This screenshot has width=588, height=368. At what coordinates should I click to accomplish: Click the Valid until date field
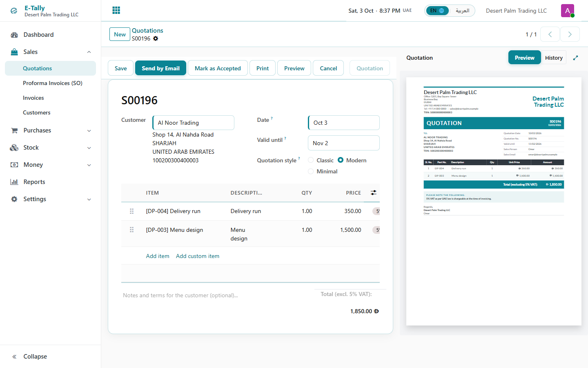343,143
